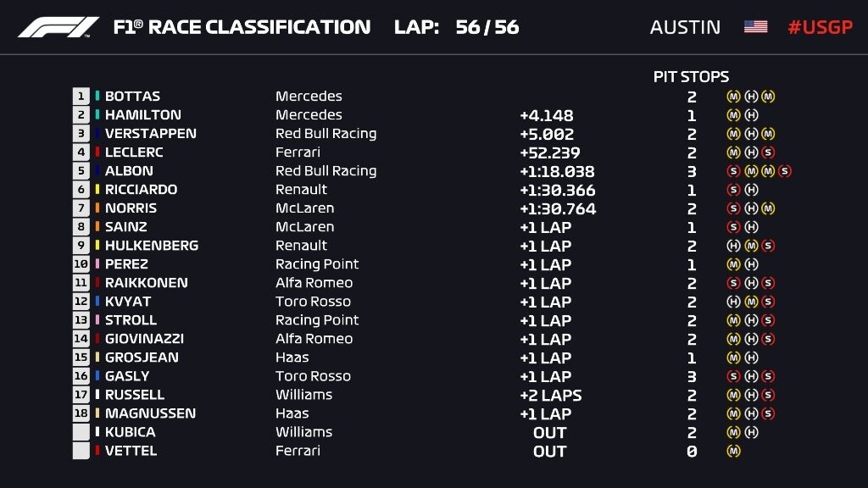The image size is (868, 488).
Task: Select Grosjean's medium tyre icon
Action: (733, 358)
